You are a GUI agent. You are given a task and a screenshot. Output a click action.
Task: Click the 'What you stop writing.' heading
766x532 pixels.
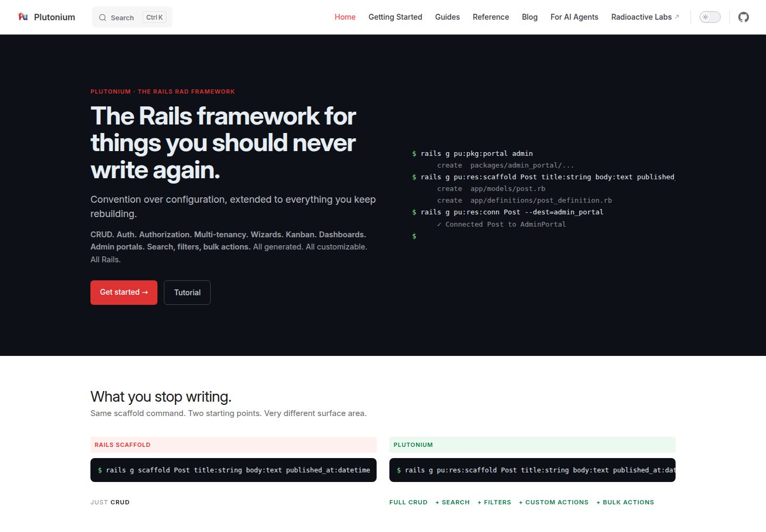161,397
